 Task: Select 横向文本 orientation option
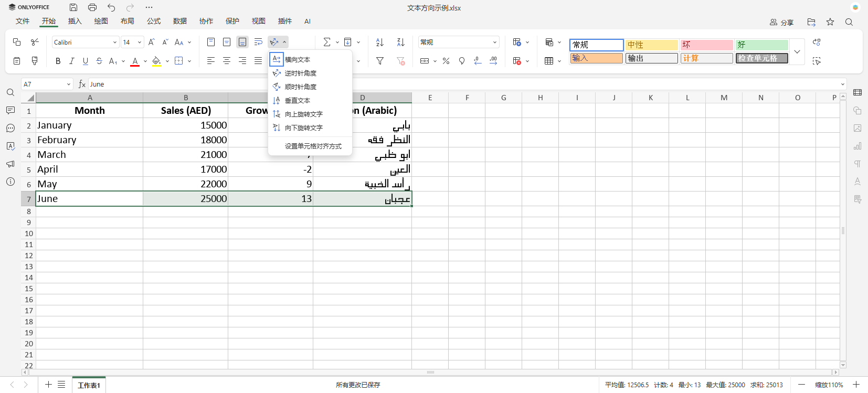click(x=310, y=59)
